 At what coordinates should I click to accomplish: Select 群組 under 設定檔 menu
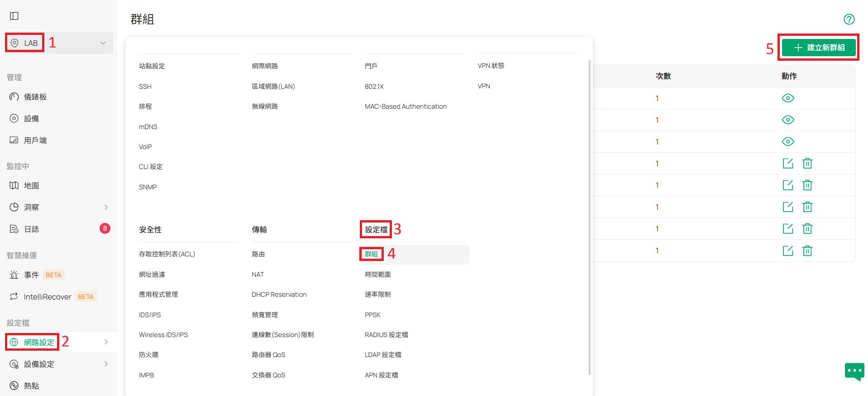371,254
